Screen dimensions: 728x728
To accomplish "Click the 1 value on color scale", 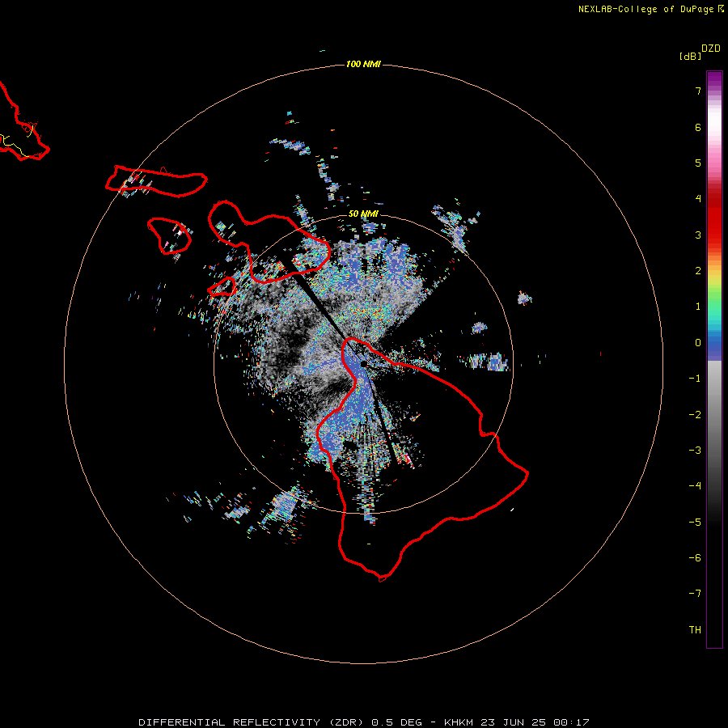I will pyautogui.click(x=698, y=307).
